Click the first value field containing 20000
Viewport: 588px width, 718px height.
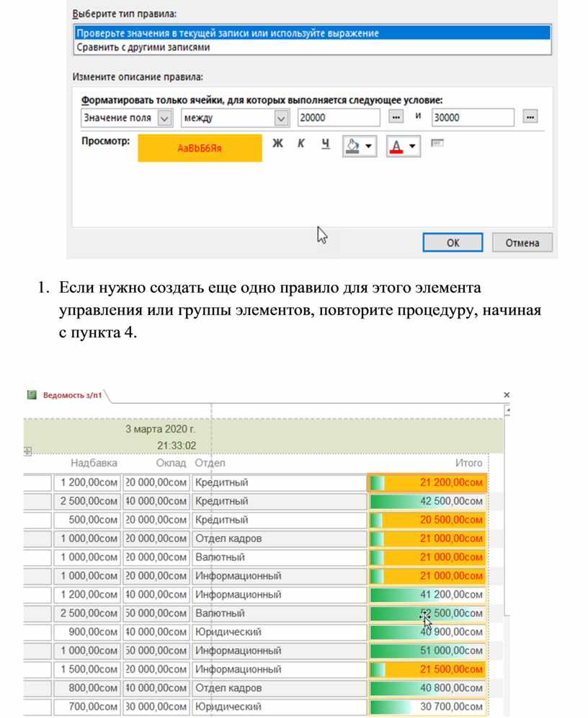point(339,118)
